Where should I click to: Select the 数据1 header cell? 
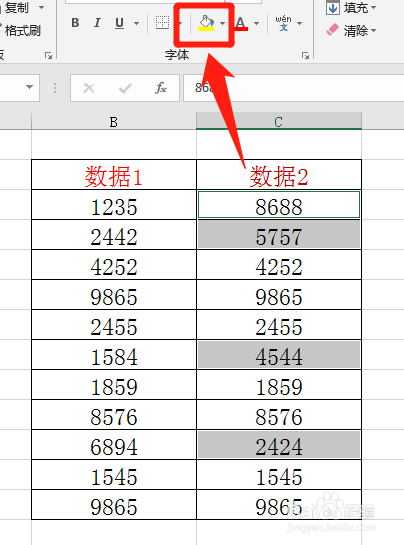point(114,175)
